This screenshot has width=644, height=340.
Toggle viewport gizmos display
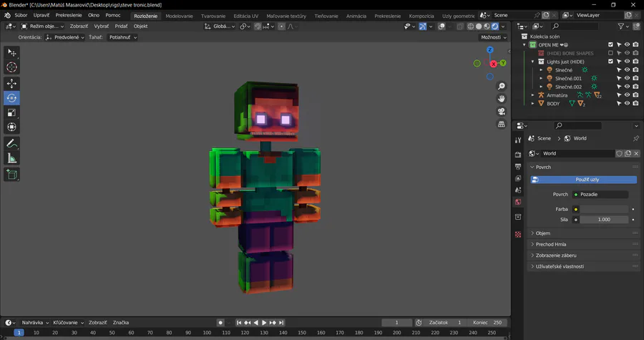coord(423,26)
